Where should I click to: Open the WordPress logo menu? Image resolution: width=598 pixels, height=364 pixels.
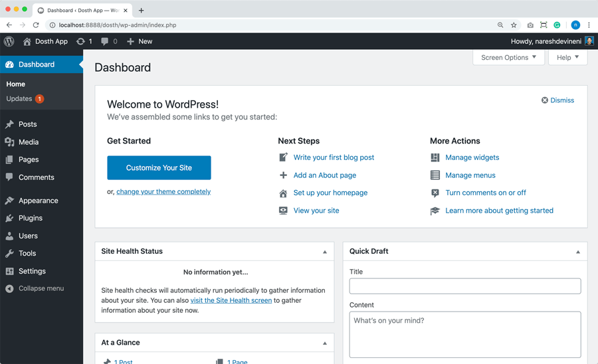[x=9, y=41]
